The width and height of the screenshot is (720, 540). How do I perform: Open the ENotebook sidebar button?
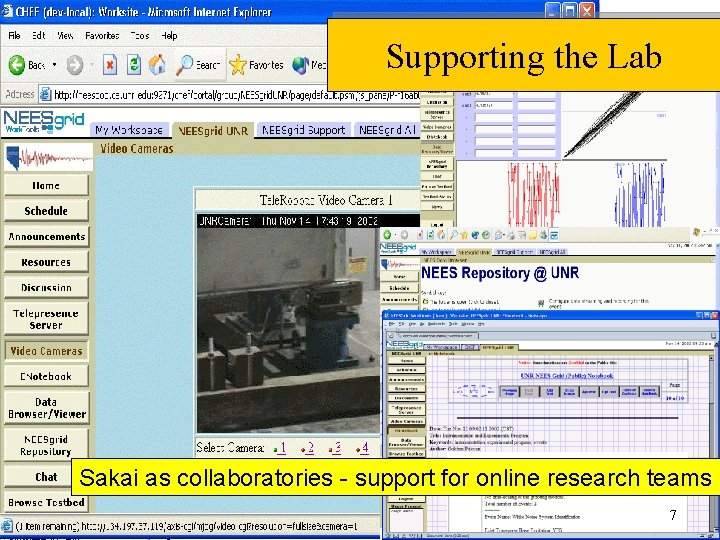[x=46, y=376]
